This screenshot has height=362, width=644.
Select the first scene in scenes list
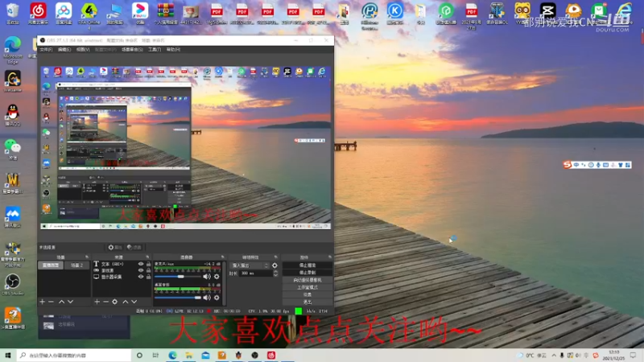coord(51,265)
